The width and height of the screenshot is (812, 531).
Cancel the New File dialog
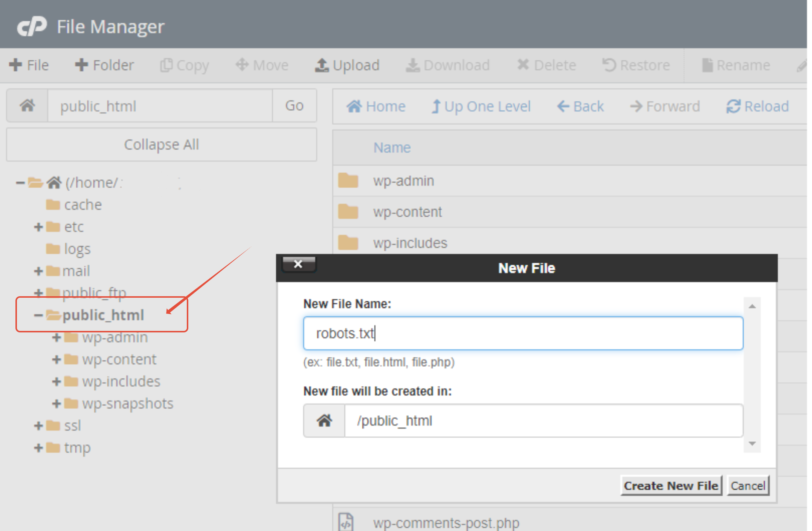pos(748,486)
